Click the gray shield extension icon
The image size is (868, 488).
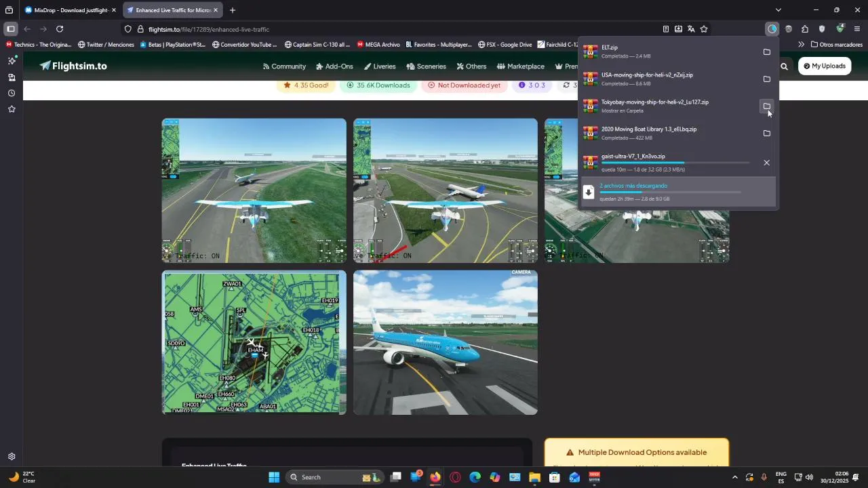[x=822, y=29]
